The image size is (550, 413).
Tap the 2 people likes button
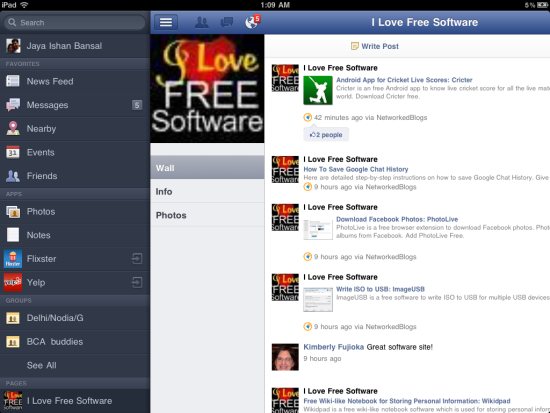(x=326, y=134)
